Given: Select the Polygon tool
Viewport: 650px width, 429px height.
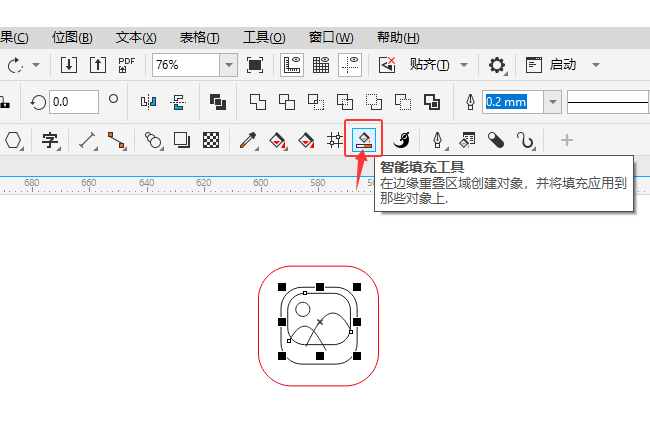Looking at the screenshot, I should pos(13,140).
